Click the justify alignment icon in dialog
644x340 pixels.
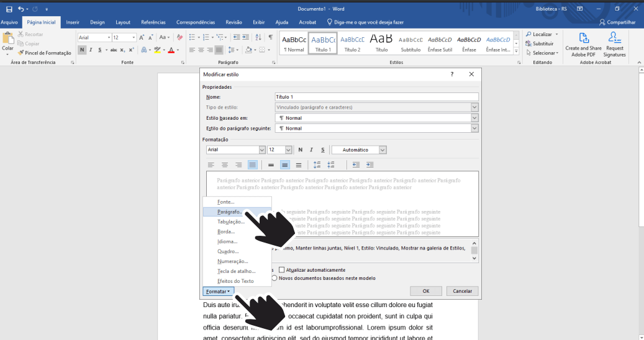point(253,165)
